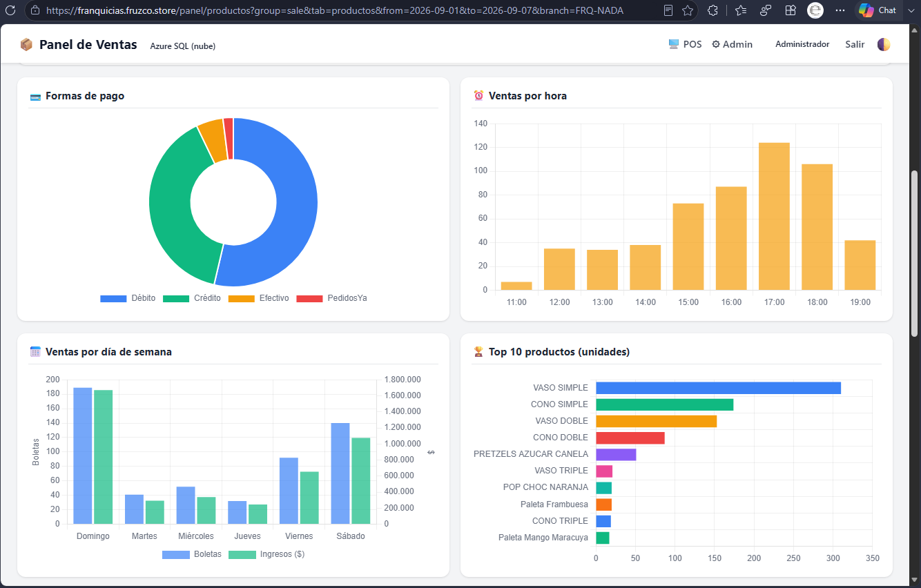921x588 pixels.
Task: Click the Salir logout link
Action: [855, 44]
